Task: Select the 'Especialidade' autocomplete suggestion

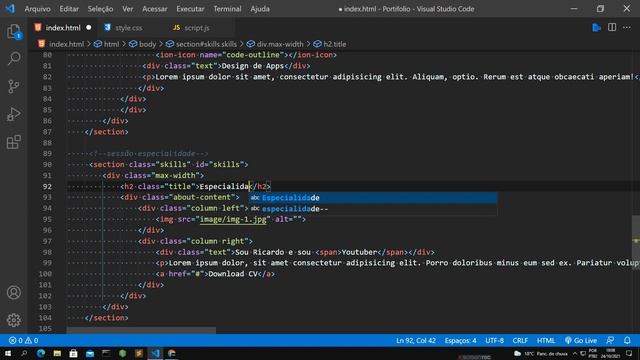Action: click(373, 198)
